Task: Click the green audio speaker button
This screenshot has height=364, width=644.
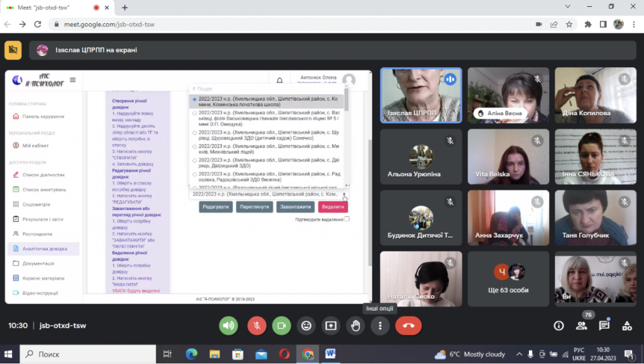Action: click(x=228, y=326)
